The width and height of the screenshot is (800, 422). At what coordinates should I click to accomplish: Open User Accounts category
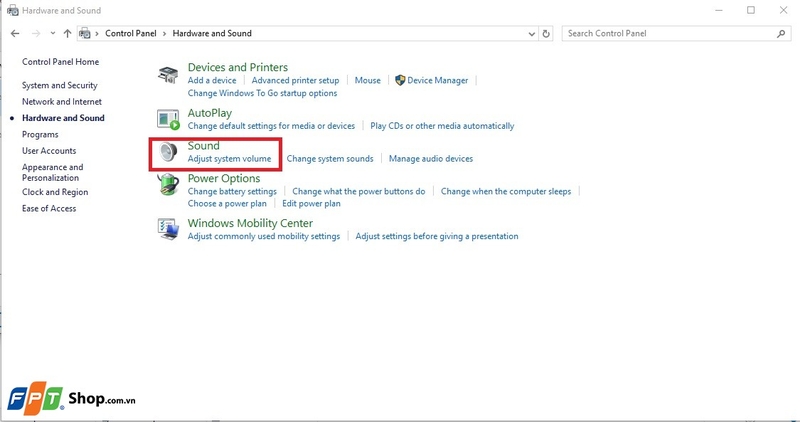pyautogui.click(x=48, y=151)
